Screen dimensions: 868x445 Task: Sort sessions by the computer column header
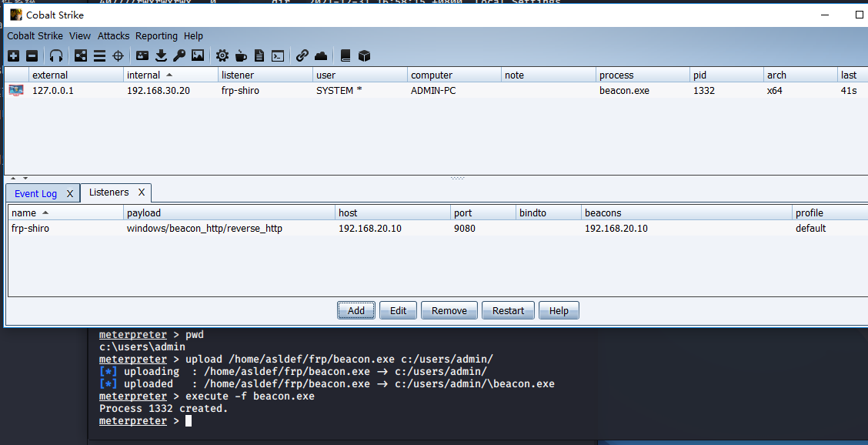coord(455,75)
